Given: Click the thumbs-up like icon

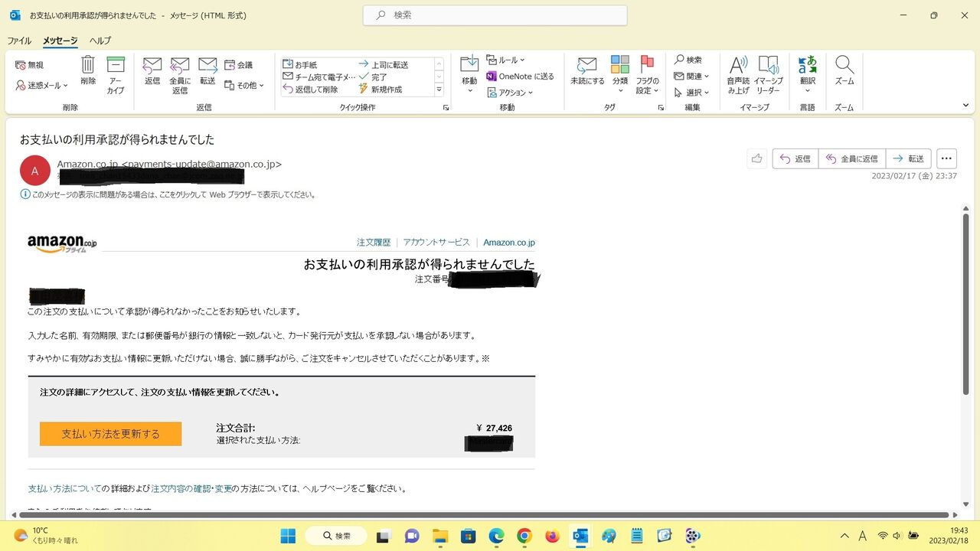Looking at the screenshot, I should click(757, 158).
